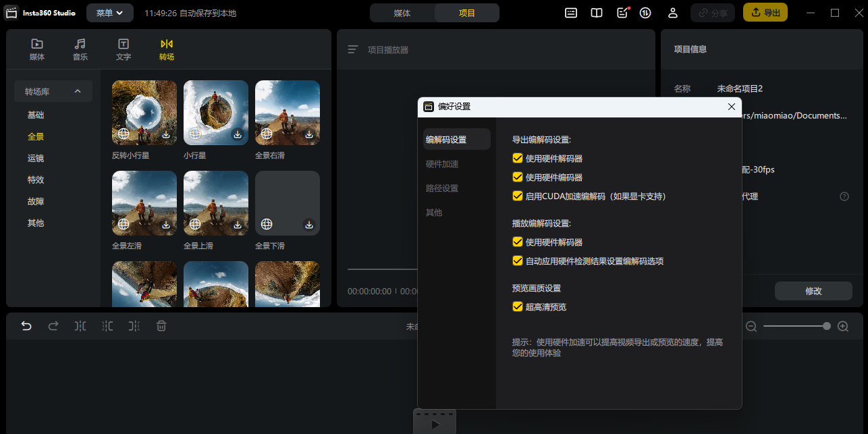Open the account profile icon
The image size is (868, 434).
pyautogui.click(x=673, y=13)
